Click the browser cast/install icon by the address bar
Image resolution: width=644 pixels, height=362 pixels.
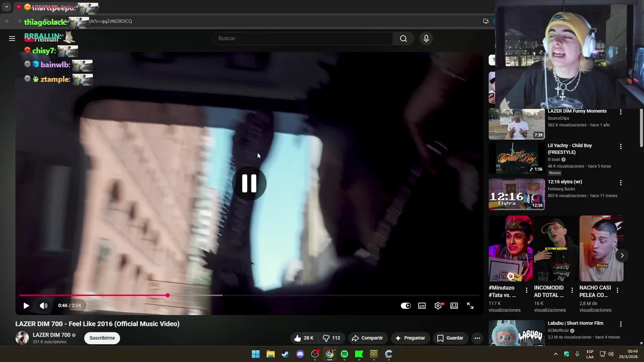point(486,21)
